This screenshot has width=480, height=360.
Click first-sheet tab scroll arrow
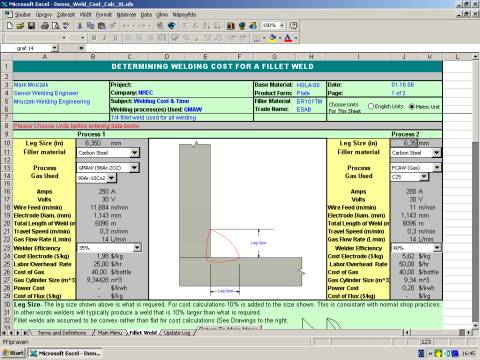tap(4, 333)
